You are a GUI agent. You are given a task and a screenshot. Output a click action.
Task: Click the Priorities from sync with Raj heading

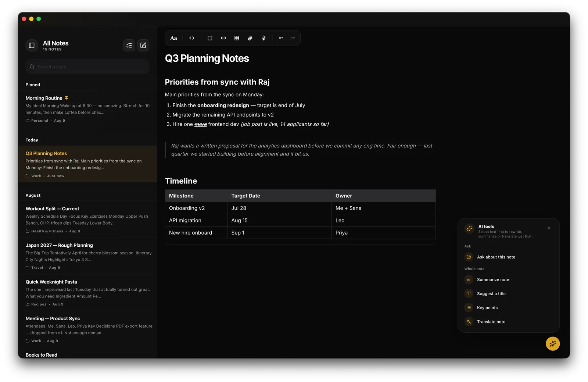click(217, 82)
